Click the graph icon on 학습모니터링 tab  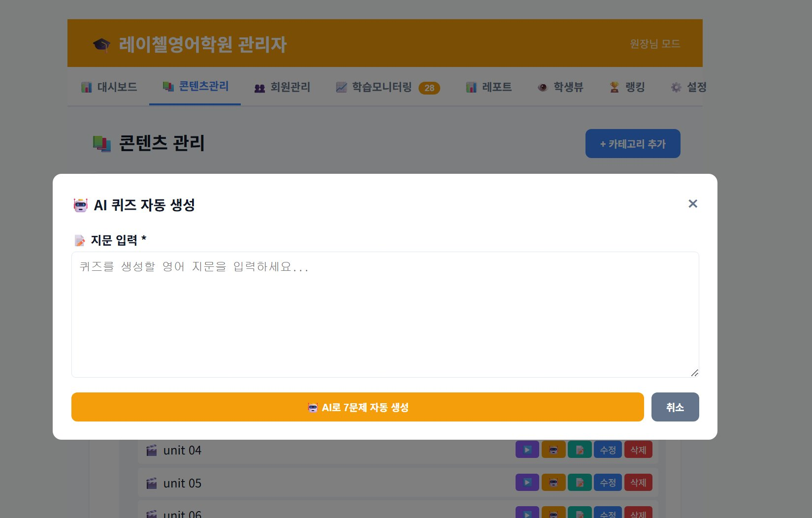point(341,88)
